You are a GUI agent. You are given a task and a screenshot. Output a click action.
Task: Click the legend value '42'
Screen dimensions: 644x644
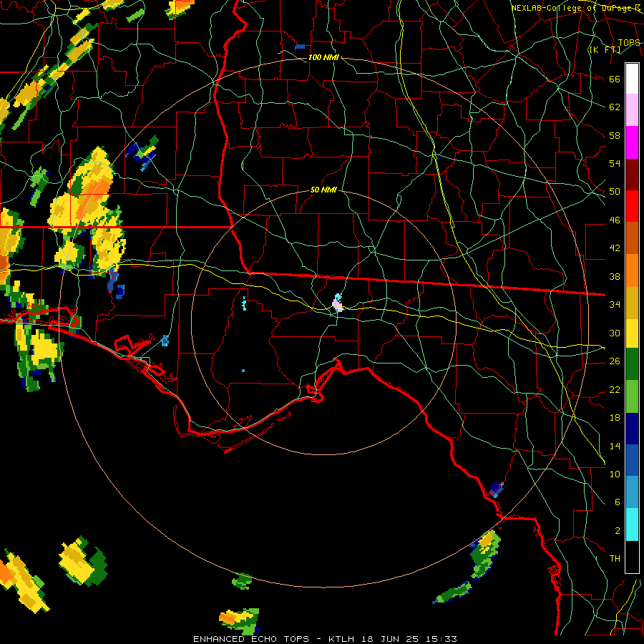point(615,248)
